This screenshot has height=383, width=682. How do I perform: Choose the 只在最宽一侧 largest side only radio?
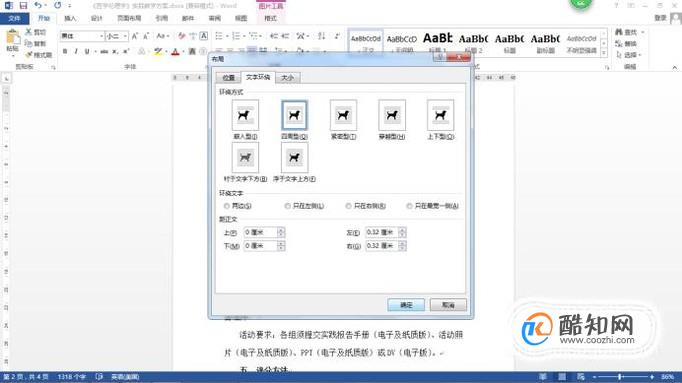coord(409,206)
